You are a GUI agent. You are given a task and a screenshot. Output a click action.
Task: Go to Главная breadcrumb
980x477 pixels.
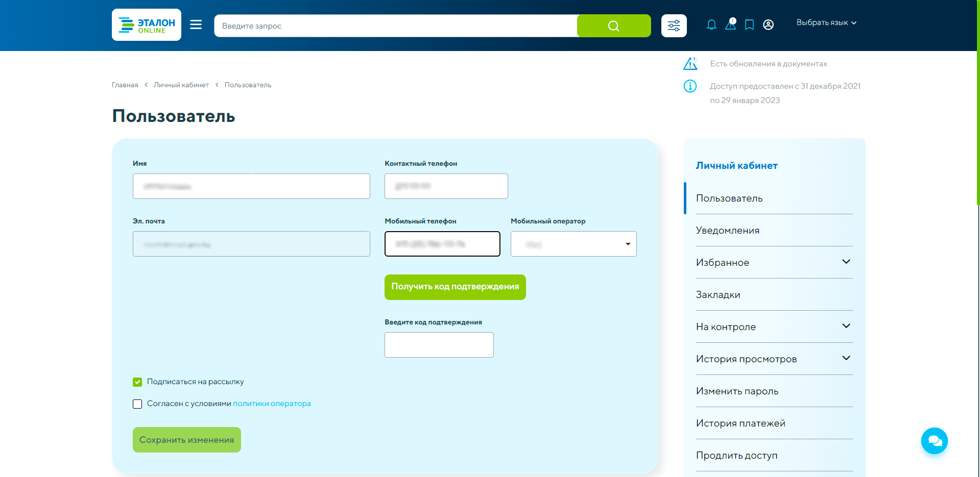tap(125, 85)
